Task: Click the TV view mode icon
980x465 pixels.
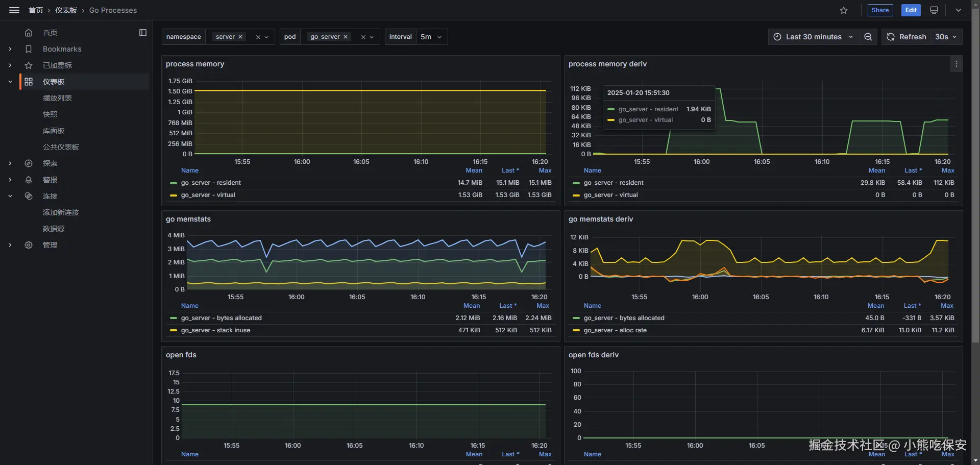Action: click(x=934, y=10)
